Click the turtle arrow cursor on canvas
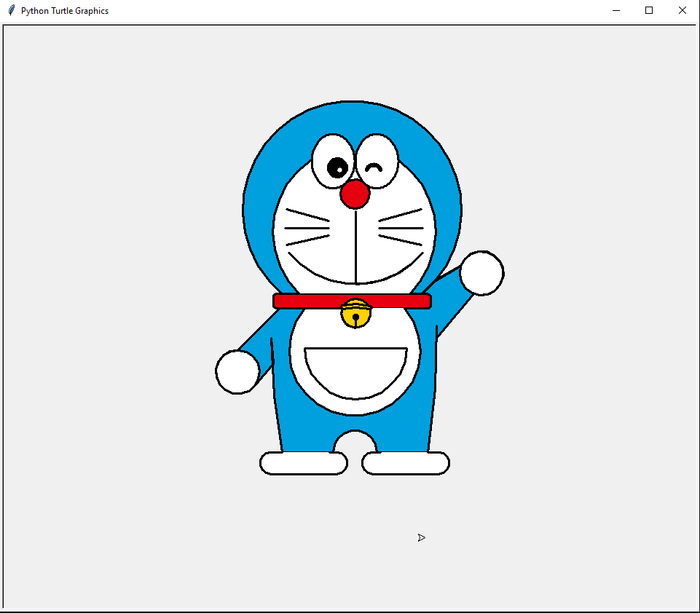The width and height of the screenshot is (700, 613). (422, 537)
